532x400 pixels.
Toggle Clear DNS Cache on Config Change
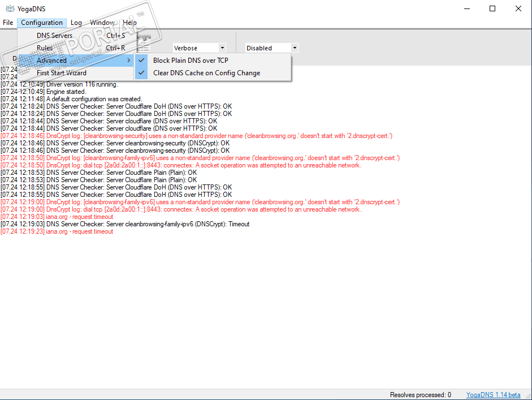click(213, 73)
